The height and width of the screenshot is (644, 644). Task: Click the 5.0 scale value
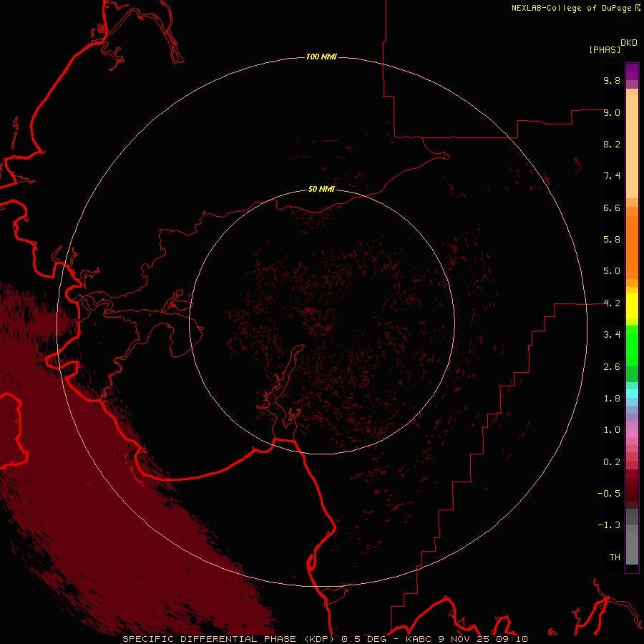point(612,271)
